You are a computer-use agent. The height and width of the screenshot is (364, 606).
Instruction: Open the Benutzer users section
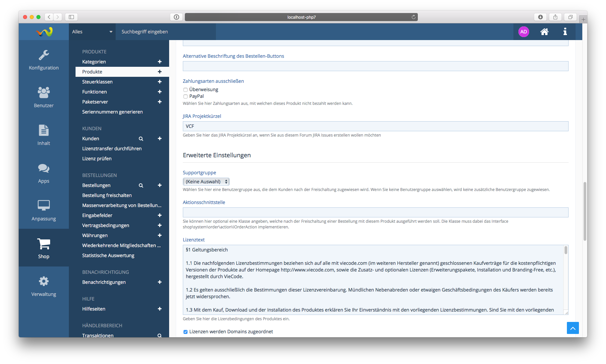[x=44, y=97]
